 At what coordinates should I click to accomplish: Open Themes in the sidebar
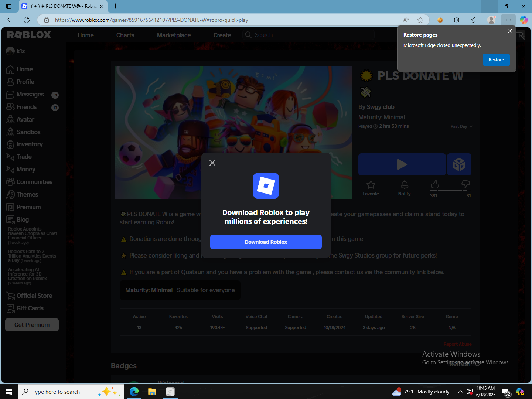click(x=22, y=195)
